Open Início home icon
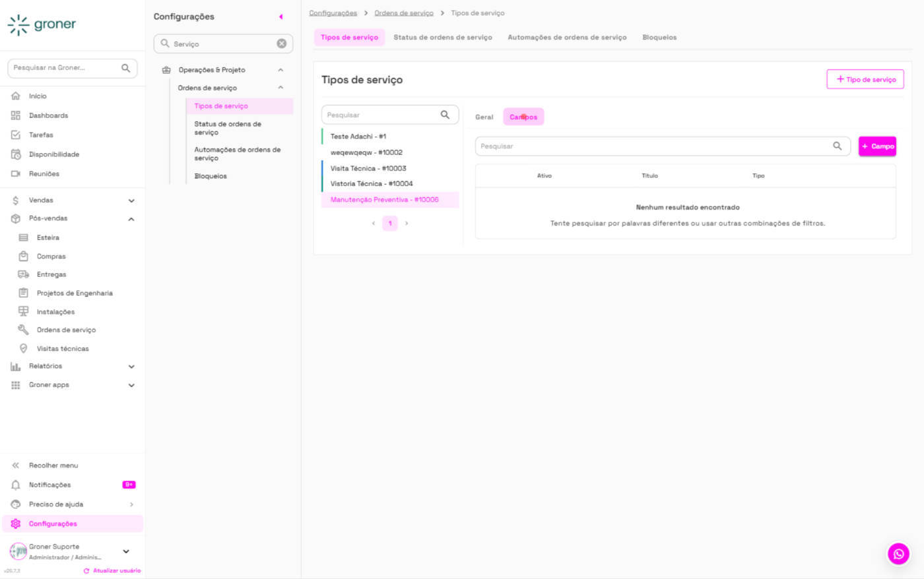 (16, 96)
